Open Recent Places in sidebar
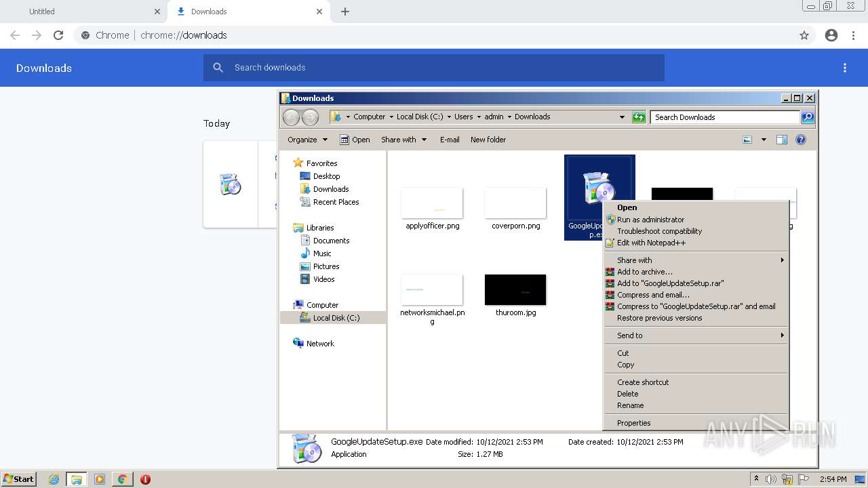 click(x=336, y=202)
